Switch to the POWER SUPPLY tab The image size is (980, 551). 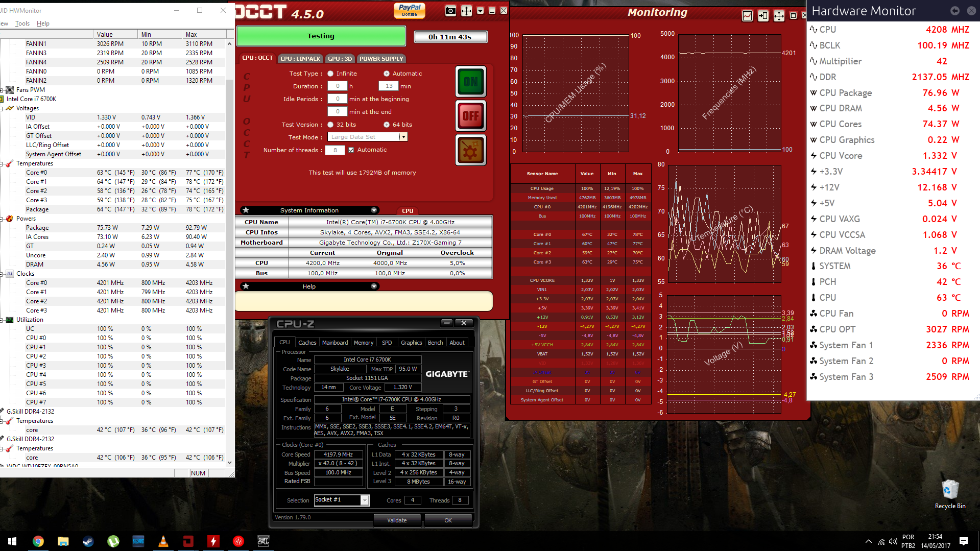click(381, 59)
